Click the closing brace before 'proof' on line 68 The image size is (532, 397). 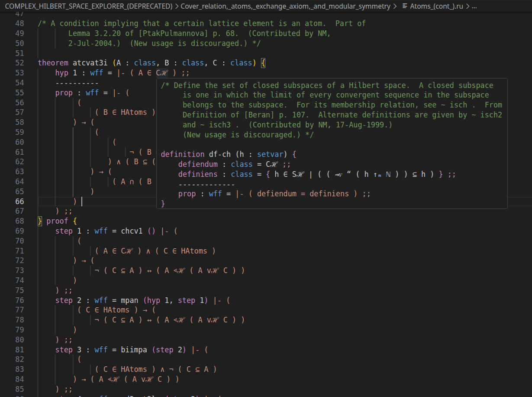(40, 221)
